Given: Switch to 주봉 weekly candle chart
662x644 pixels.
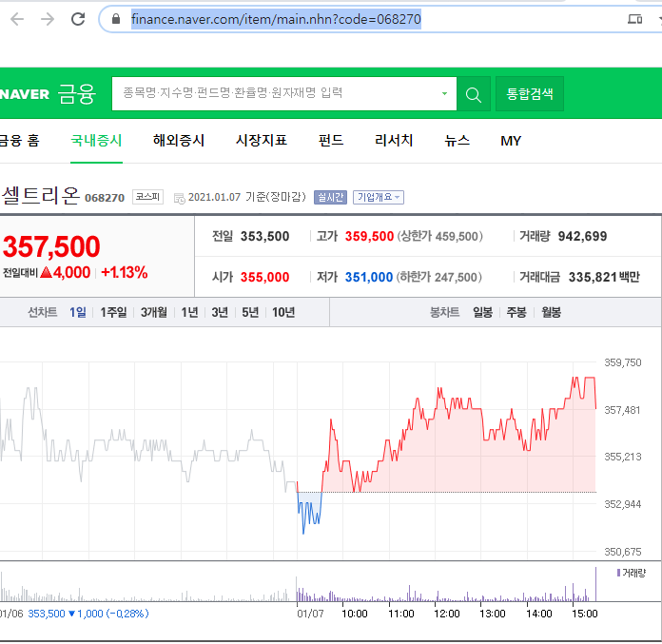Looking at the screenshot, I should 516,313.
